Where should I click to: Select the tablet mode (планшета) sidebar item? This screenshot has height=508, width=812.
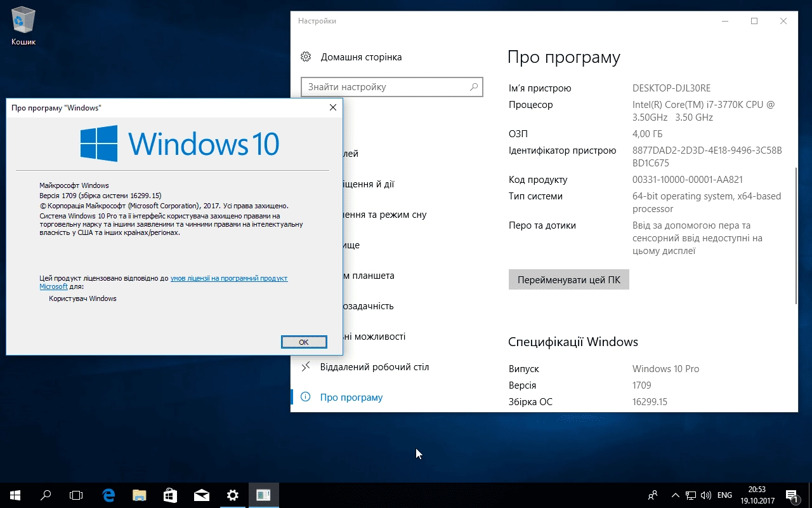coord(369,276)
